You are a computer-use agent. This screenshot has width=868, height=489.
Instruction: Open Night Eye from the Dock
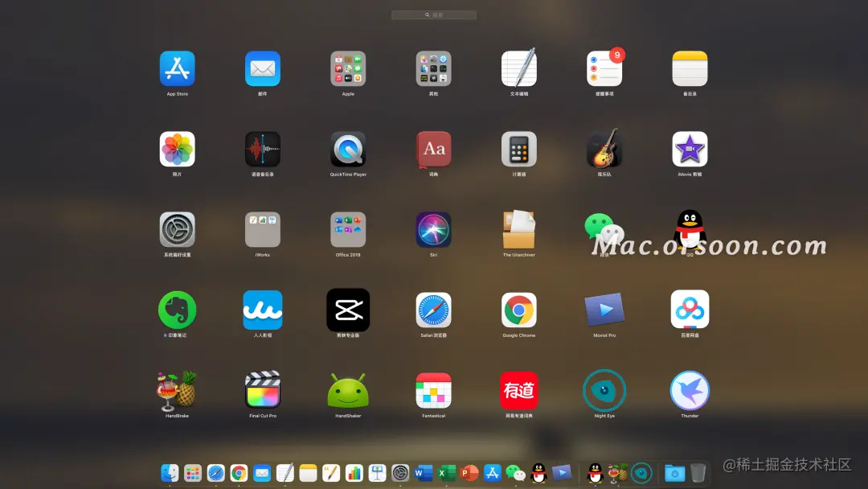tap(641, 473)
